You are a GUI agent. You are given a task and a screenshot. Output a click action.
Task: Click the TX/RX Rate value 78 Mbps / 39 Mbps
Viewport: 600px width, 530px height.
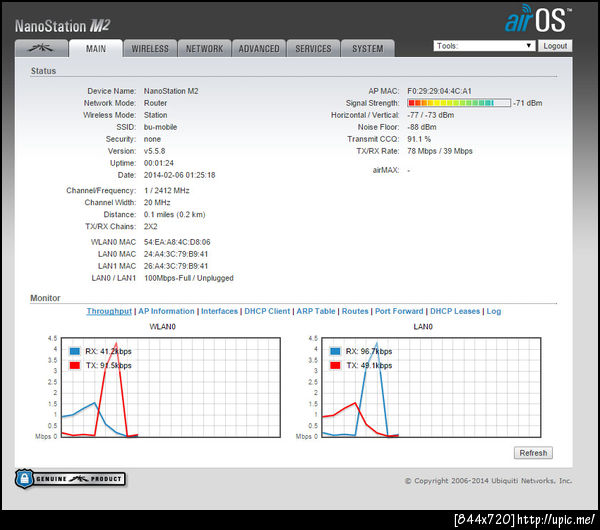tap(440, 151)
